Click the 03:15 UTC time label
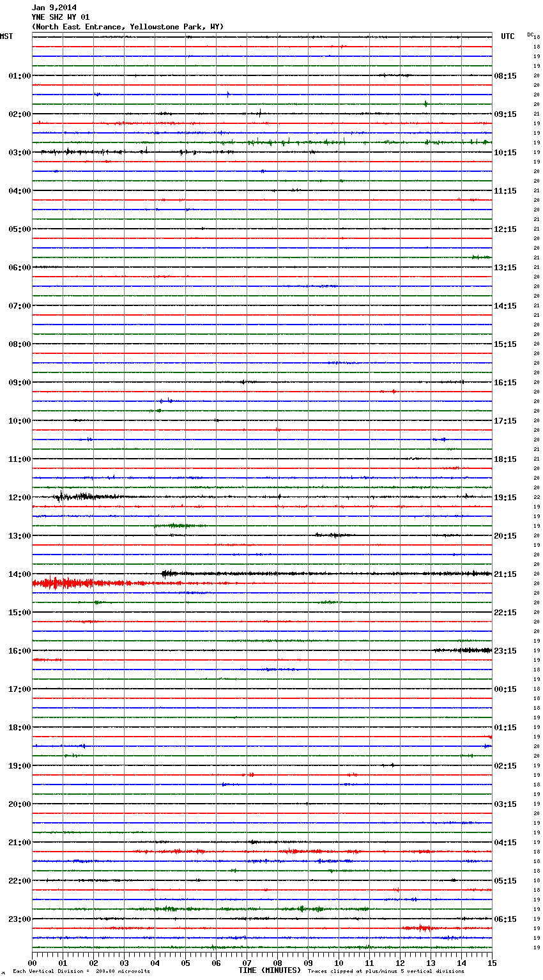543x980 pixels. tap(505, 804)
